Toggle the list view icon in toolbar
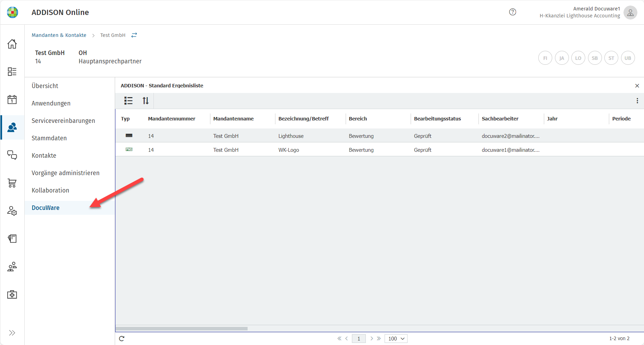This screenshot has width=644, height=345. 128,101
